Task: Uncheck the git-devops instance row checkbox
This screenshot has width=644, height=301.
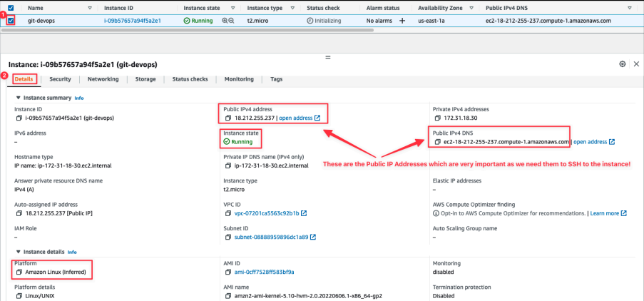Action: point(11,21)
